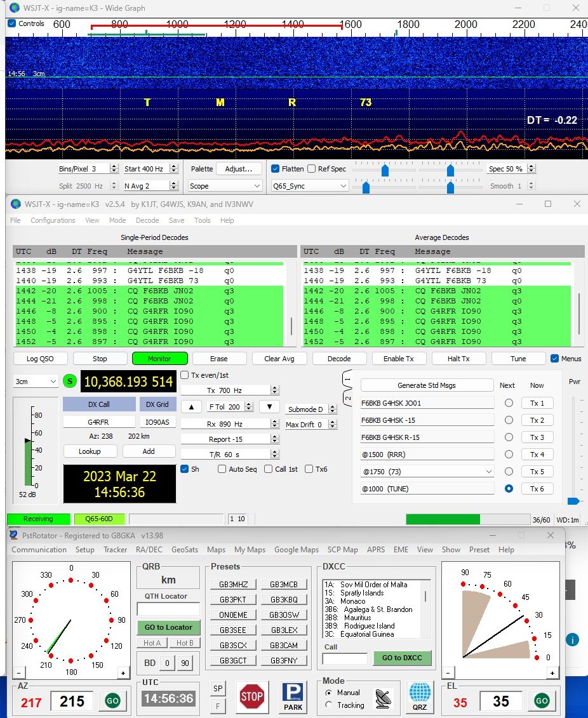This screenshot has height=718, width=588.
Task: Open the QRZ globe lookup icon
Action: 420,696
